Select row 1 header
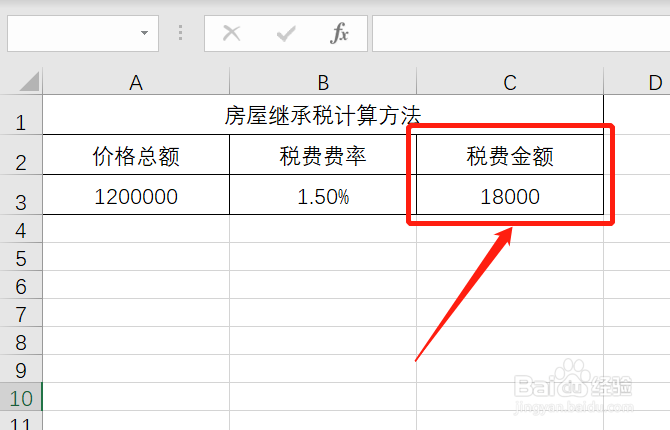This screenshot has width=670, height=430. 21,115
